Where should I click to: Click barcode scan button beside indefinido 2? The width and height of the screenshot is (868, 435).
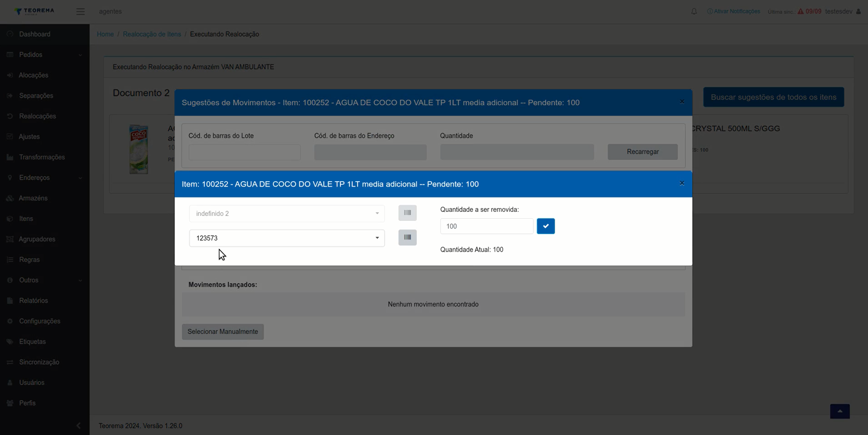click(x=407, y=213)
